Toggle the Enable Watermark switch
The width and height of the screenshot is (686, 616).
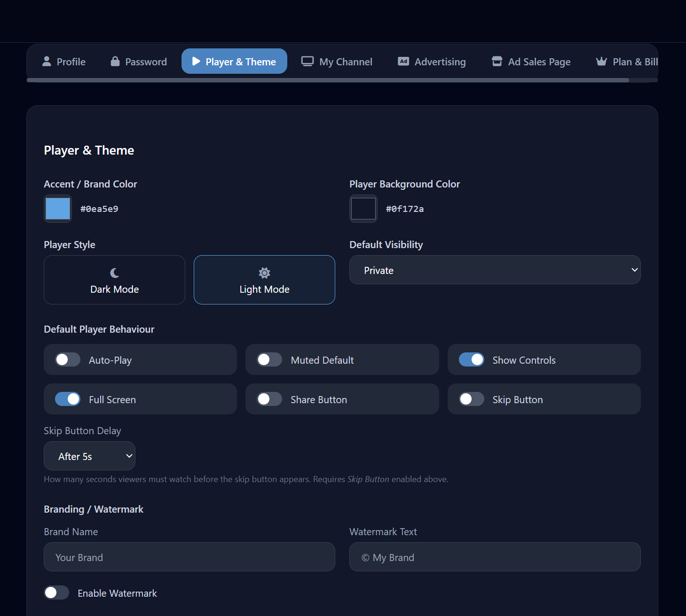coord(56,593)
